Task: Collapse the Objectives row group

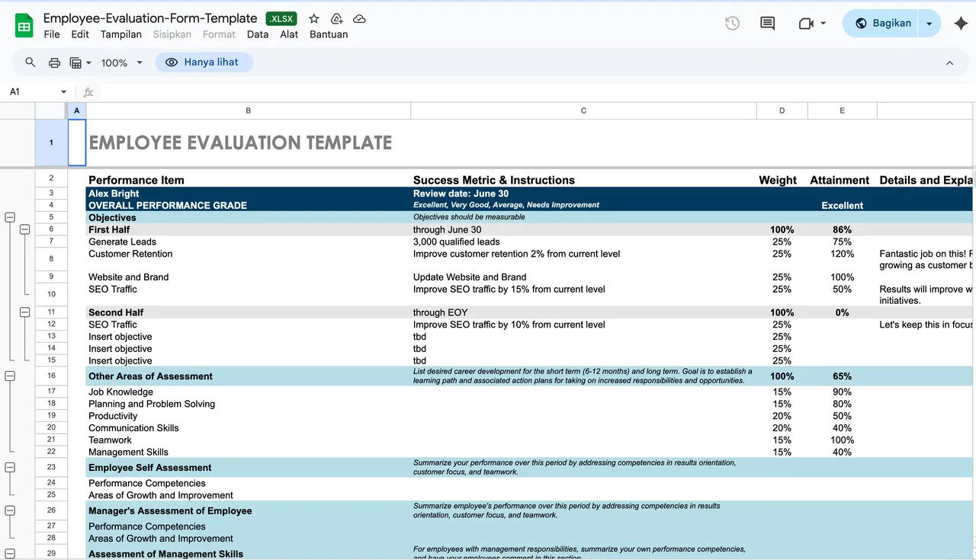Action: (x=10, y=217)
